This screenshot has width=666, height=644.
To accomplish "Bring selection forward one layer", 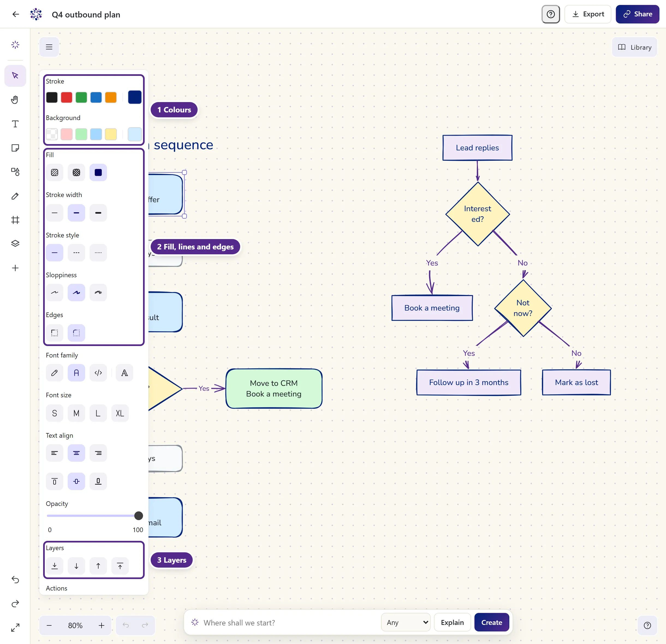I will coord(98,566).
